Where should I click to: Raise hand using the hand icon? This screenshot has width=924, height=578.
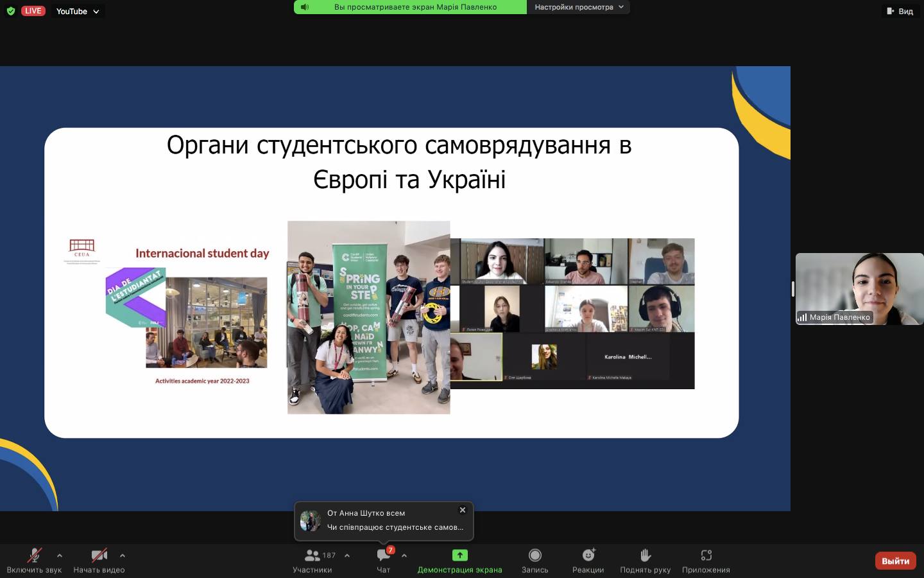coord(645,556)
